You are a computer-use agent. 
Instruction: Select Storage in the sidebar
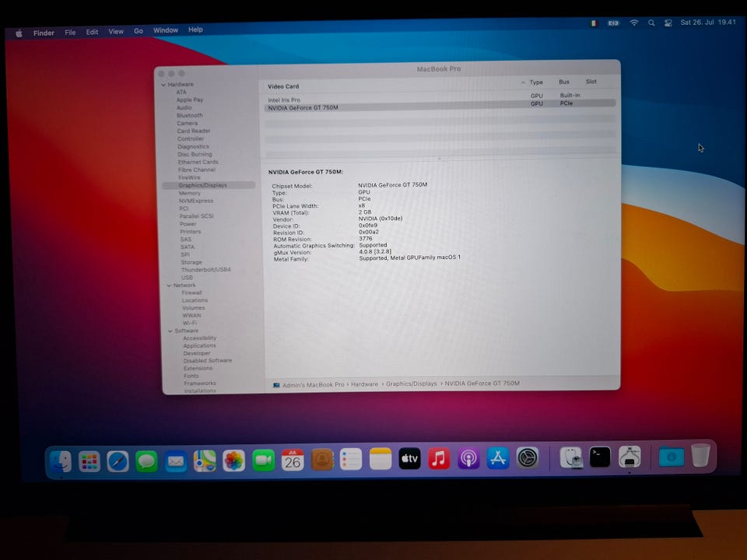191,262
